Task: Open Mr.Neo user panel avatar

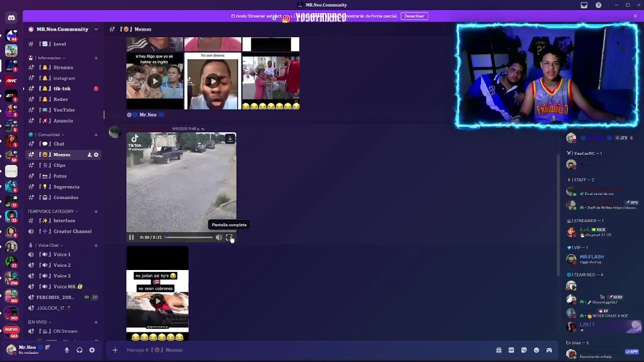Action: point(11,349)
